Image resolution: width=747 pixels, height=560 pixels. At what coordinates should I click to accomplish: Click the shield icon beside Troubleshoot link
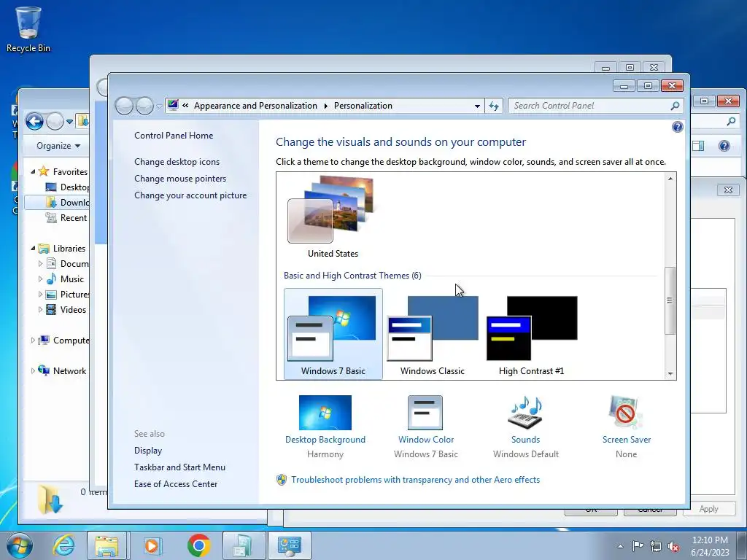tap(282, 480)
